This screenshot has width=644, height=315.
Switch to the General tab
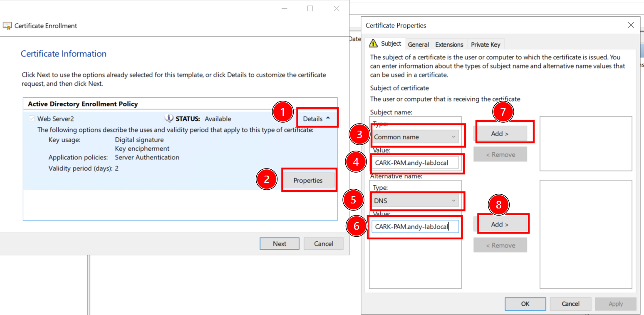418,45
